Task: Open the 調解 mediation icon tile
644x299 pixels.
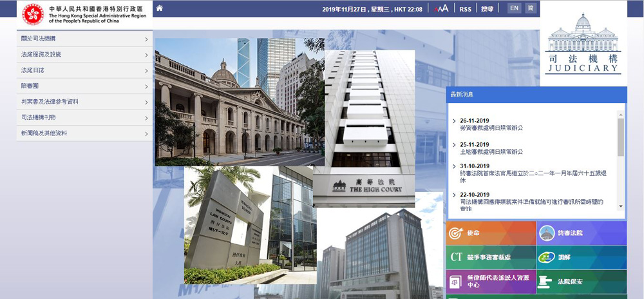Action: (x=582, y=258)
